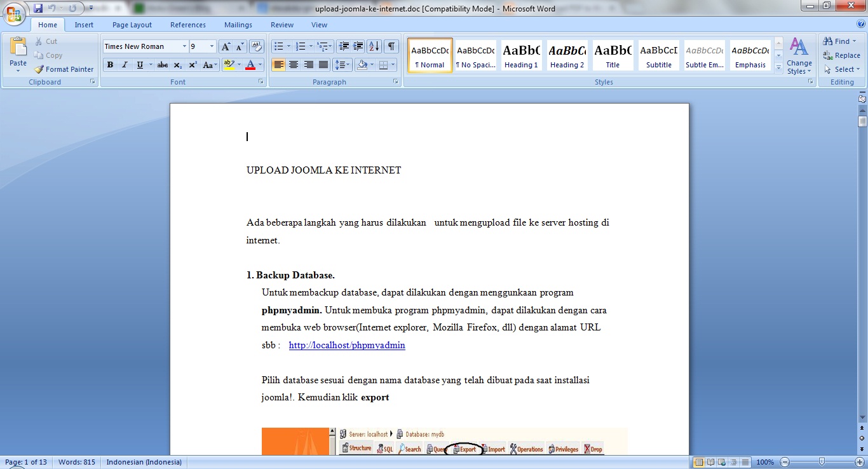
Task: Zoom out using the minus button
Action: point(785,462)
